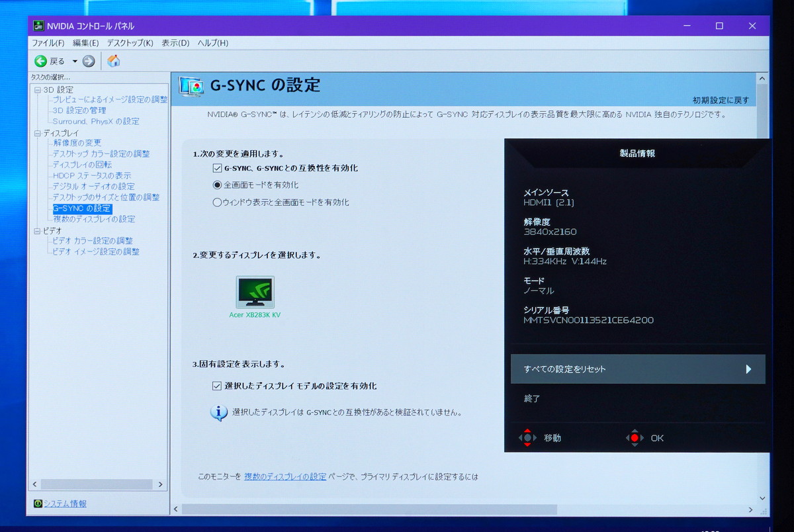Toggle selected display model settings checkbox

(217, 386)
